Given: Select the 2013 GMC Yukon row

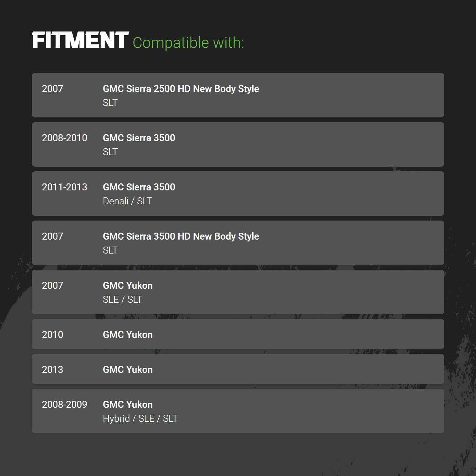Looking at the screenshot, I should 238,369.
